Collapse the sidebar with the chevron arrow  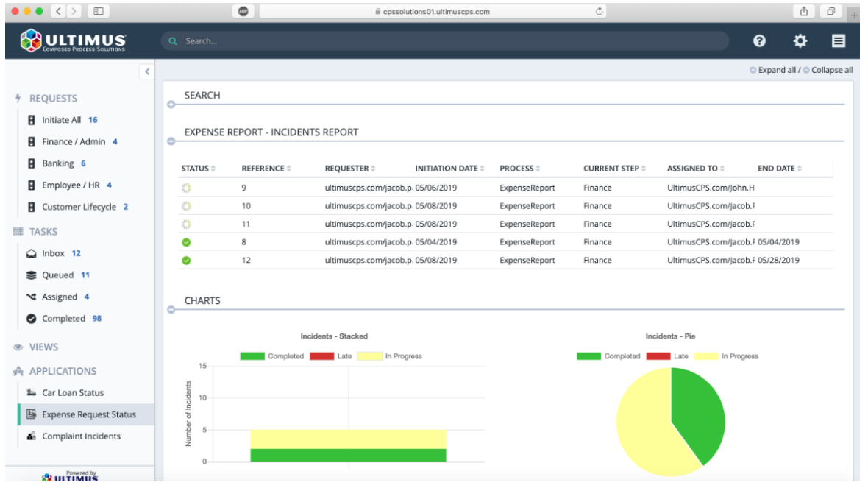(x=147, y=71)
